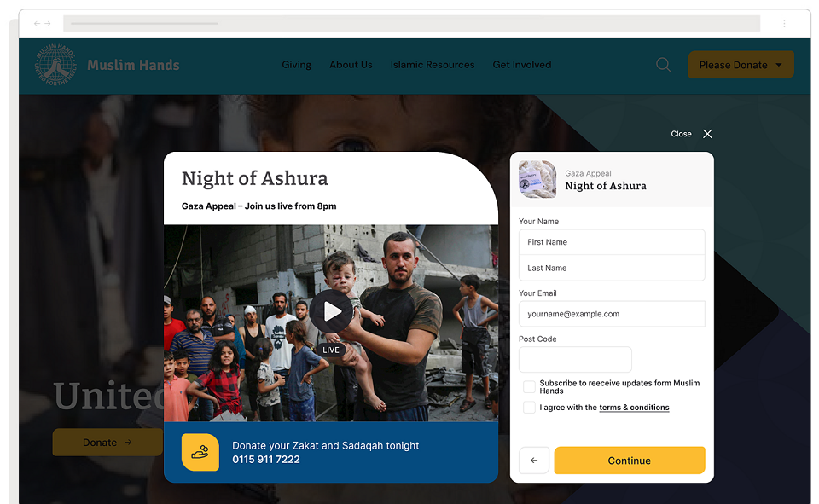Open the search magnifier icon

(x=664, y=65)
